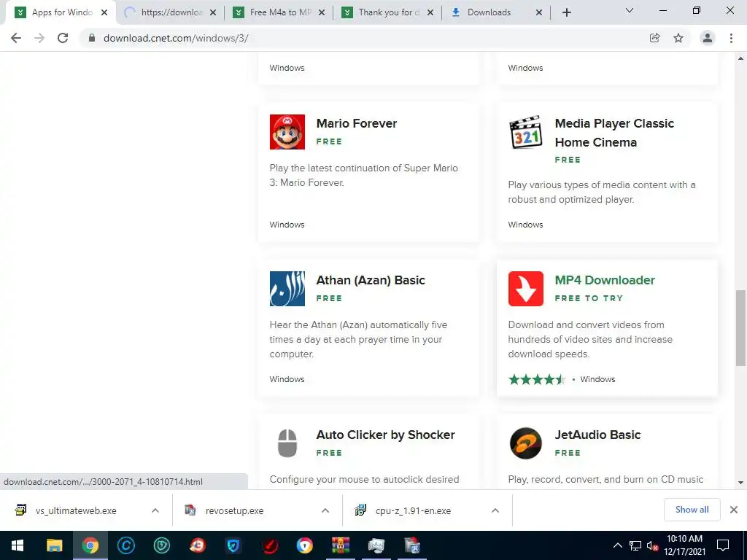
Task: Bookmark this page with the star icon
Action: (x=678, y=38)
